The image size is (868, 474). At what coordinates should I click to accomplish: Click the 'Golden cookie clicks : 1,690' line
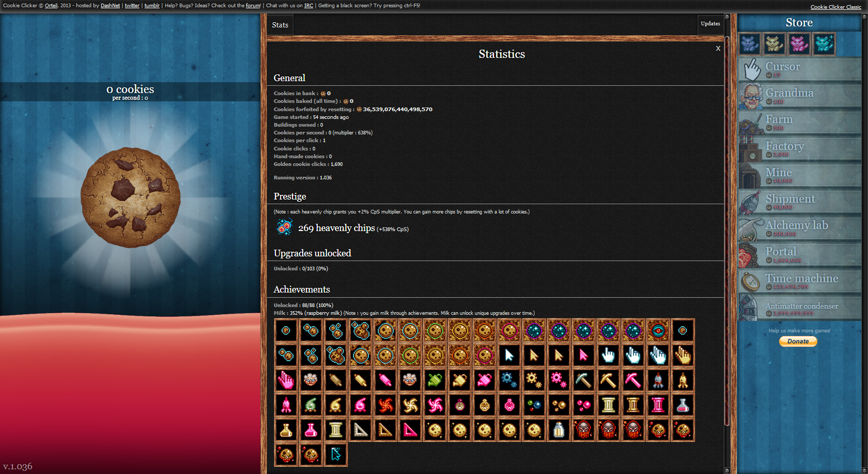point(308,164)
